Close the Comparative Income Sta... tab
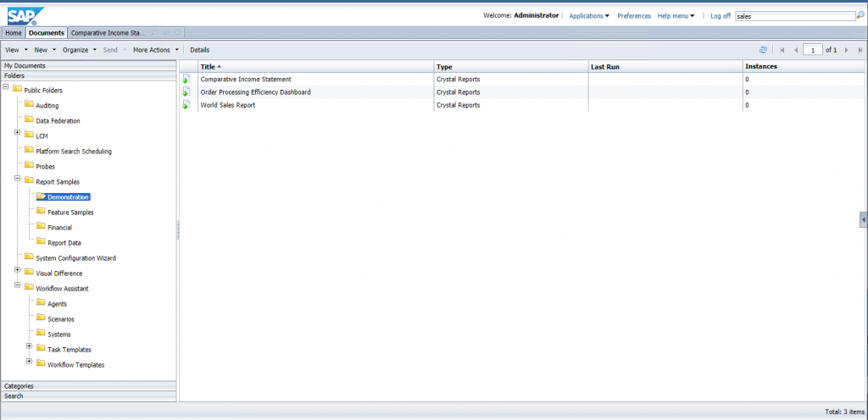 pos(176,33)
